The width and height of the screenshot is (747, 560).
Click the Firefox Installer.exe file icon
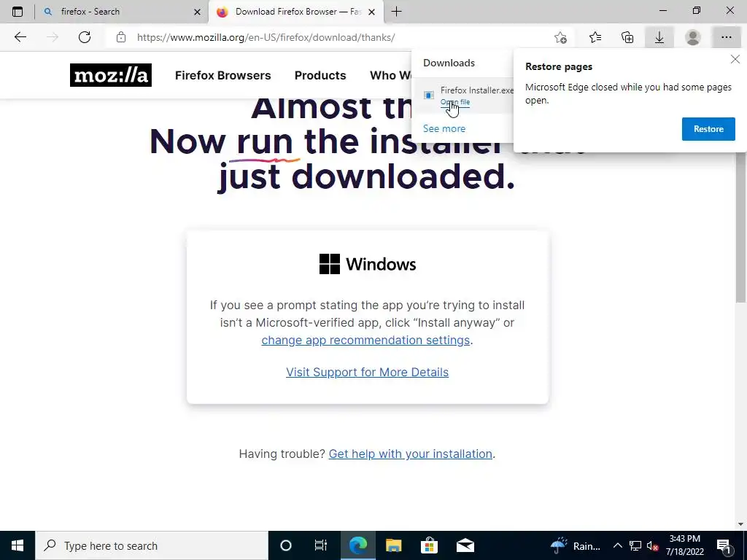tap(429, 96)
